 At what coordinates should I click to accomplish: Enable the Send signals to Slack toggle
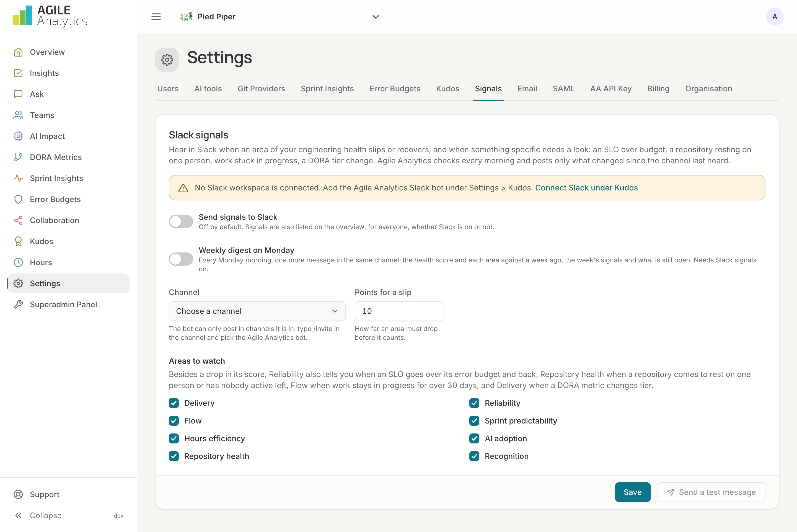181,221
